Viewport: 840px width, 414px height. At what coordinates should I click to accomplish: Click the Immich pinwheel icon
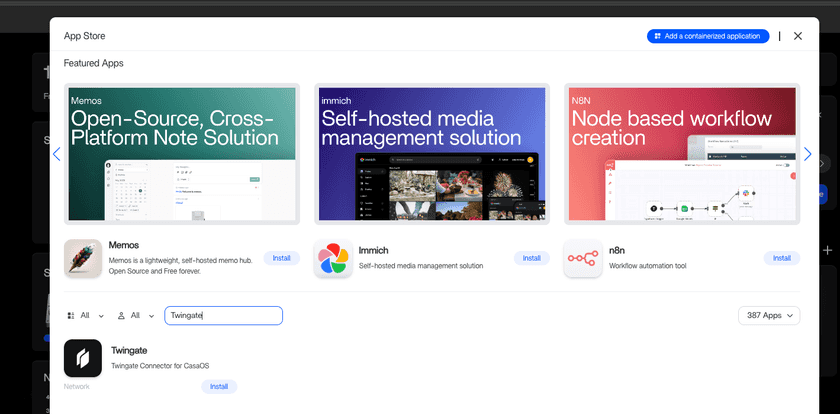(333, 258)
